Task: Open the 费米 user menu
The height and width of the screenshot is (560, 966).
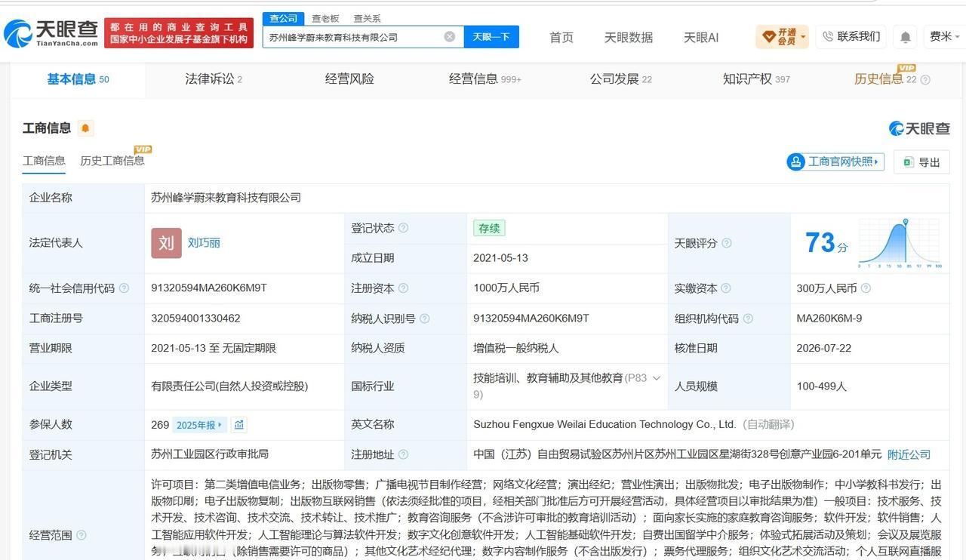Action: (x=943, y=36)
